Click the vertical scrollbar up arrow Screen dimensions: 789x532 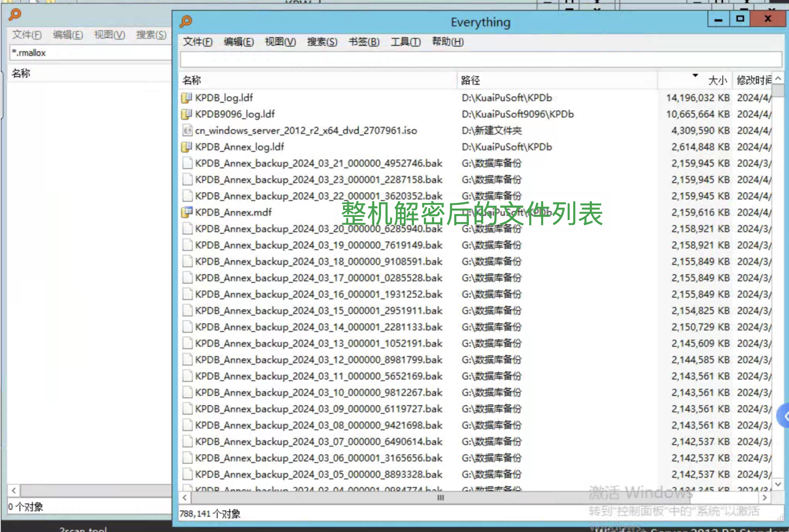(778, 78)
